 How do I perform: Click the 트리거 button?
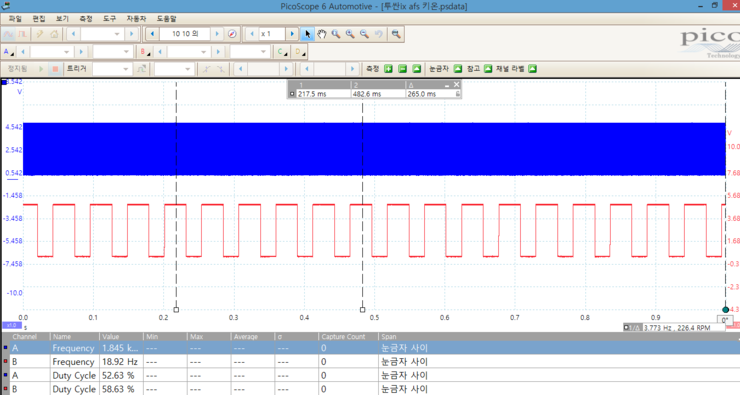pyautogui.click(x=76, y=69)
